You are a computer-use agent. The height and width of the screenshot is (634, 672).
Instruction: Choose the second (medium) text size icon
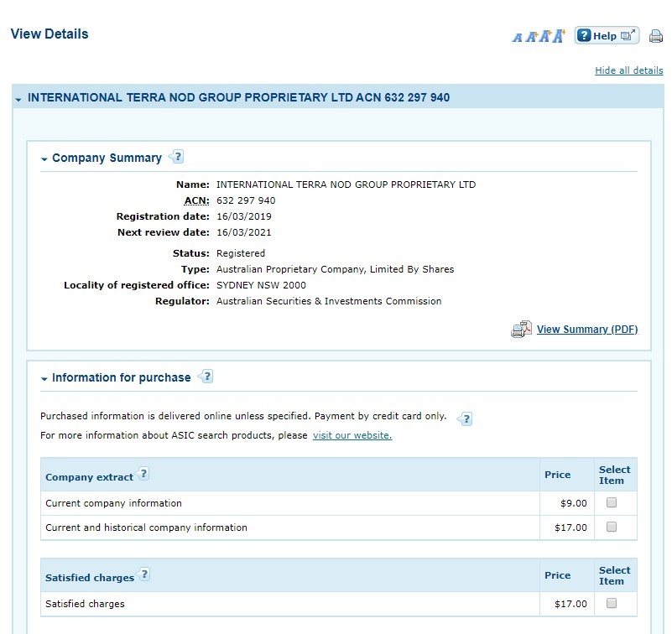click(531, 37)
